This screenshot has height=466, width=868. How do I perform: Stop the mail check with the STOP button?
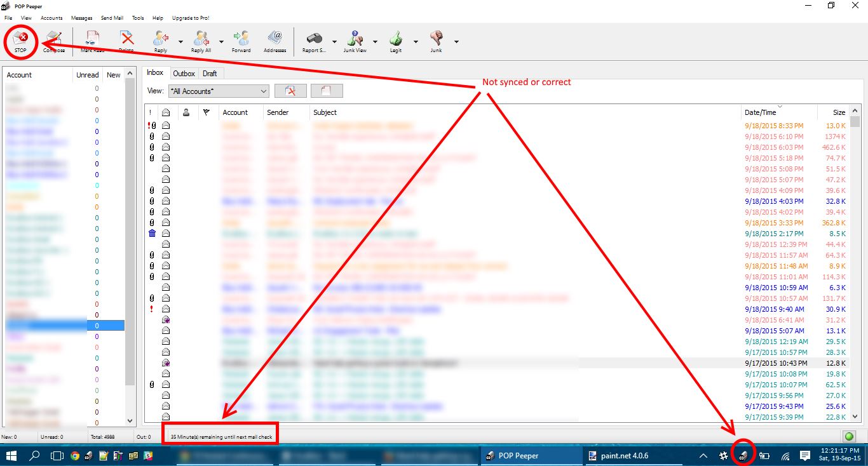pos(20,41)
